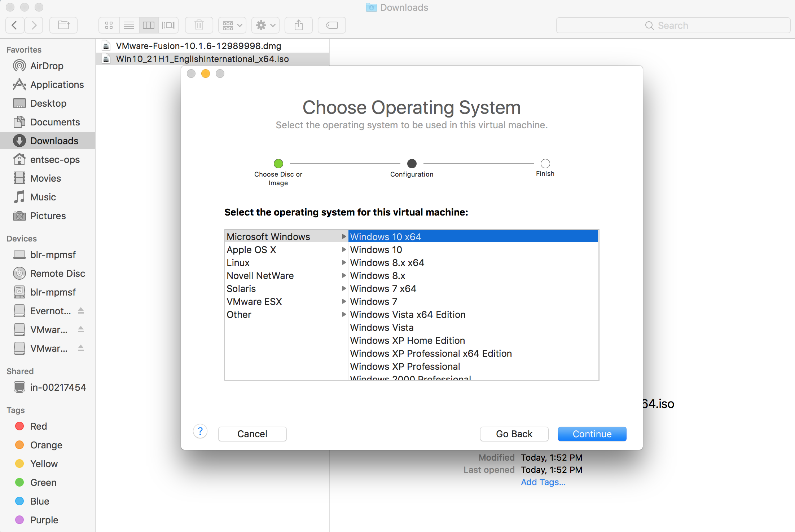Select Windows XP Professional x64 Edition
This screenshot has width=795, height=532.
point(473,354)
